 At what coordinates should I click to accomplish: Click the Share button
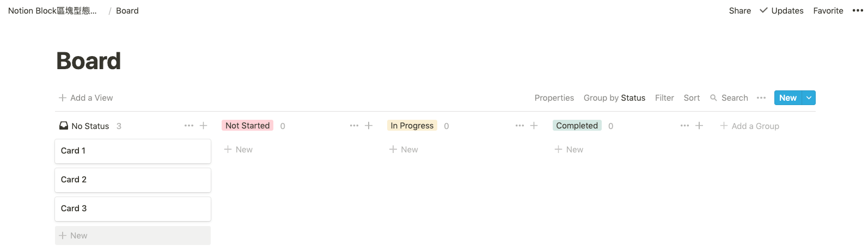point(740,10)
